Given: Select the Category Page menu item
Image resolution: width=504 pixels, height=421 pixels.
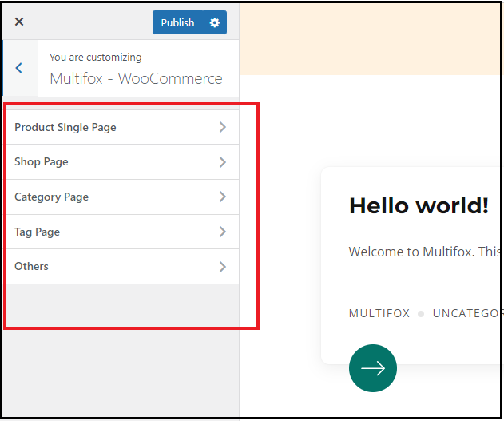Looking at the screenshot, I should pyautogui.click(x=123, y=197).
